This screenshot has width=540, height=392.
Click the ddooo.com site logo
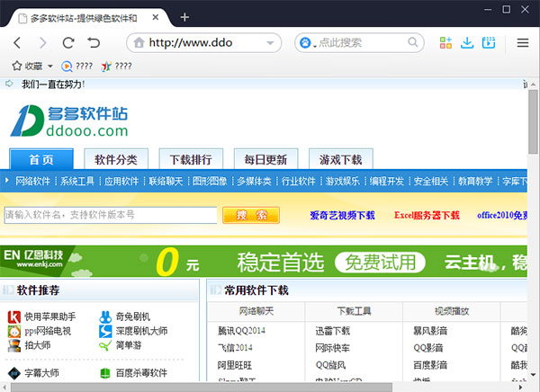pos(69,120)
